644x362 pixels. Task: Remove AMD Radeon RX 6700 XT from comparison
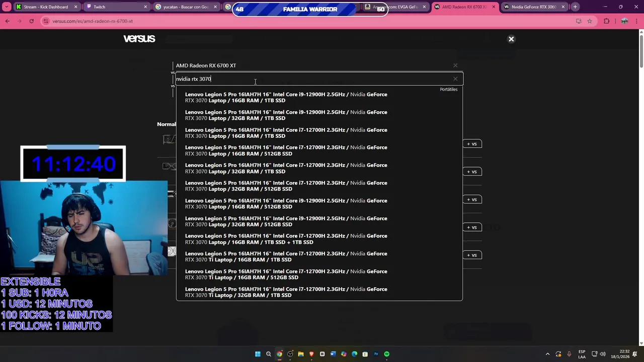[x=455, y=65]
